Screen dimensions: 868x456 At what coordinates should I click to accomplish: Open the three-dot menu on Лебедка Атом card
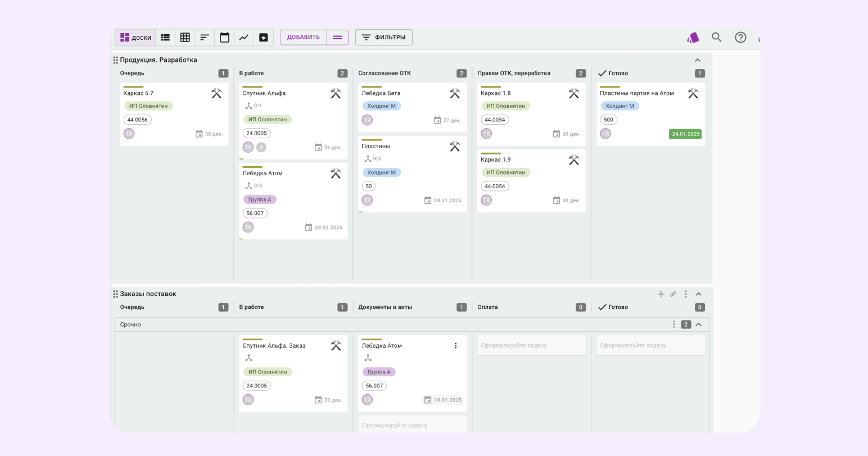pos(456,346)
